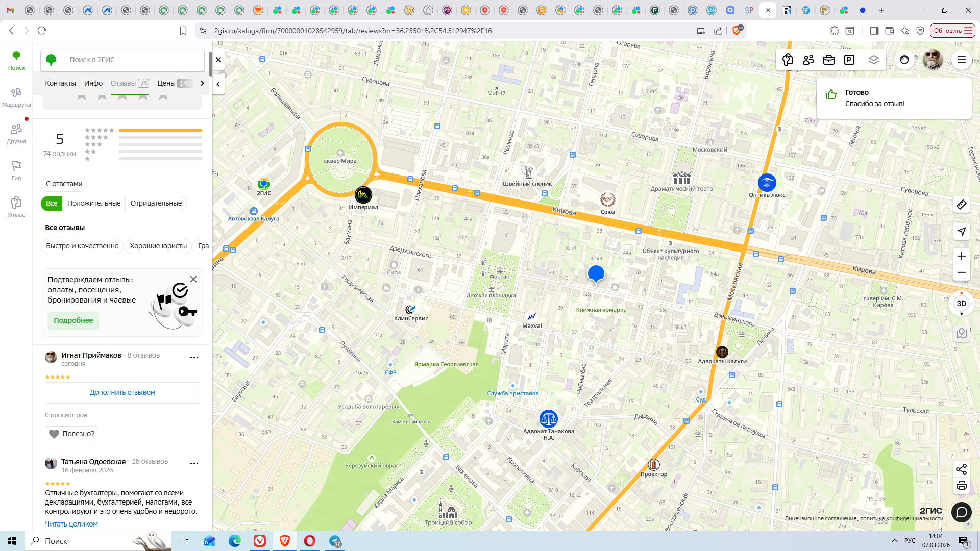Screen dimensions: 980x551
Task: Open the ruler measurement tool
Action: pos(961,205)
